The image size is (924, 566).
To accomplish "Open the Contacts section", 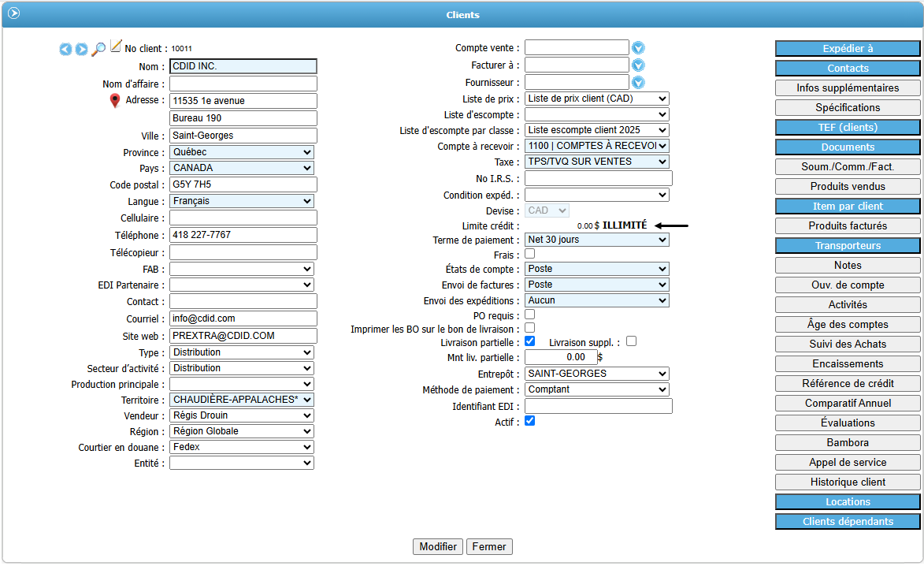I will [848, 69].
